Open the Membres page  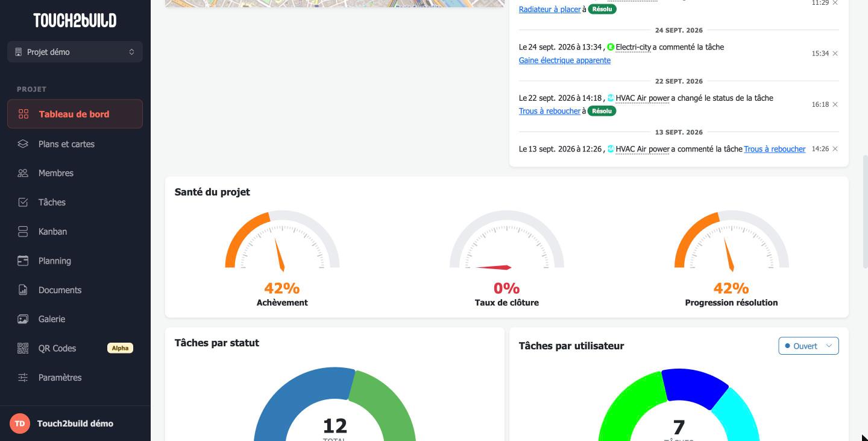[x=75, y=173]
